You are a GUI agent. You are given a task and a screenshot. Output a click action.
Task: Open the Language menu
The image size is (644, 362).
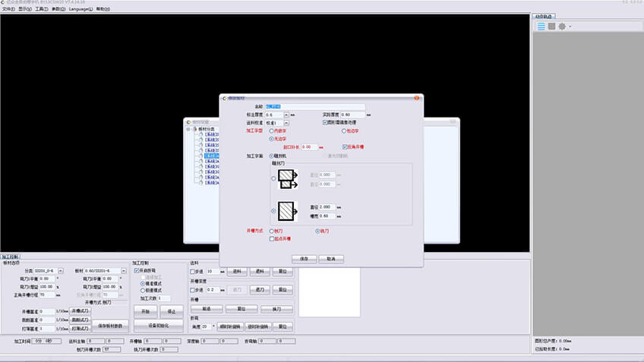80,9
